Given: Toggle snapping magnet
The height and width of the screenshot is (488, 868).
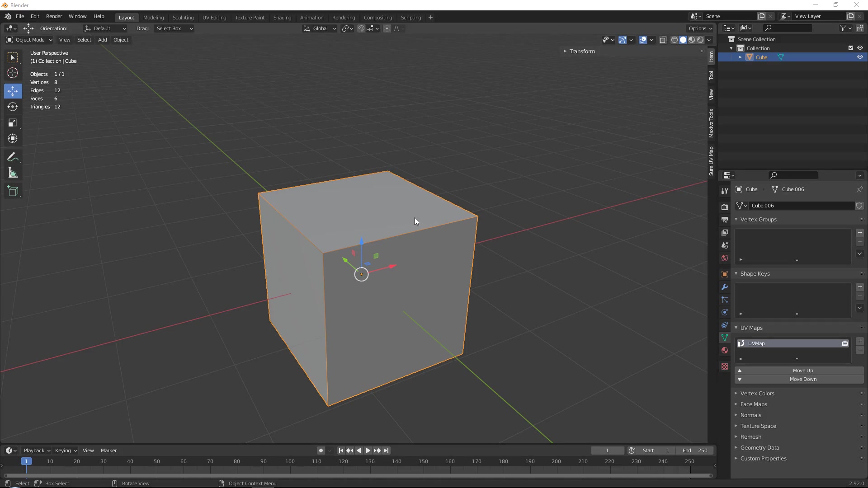Looking at the screenshot, I should click(361, 28).
